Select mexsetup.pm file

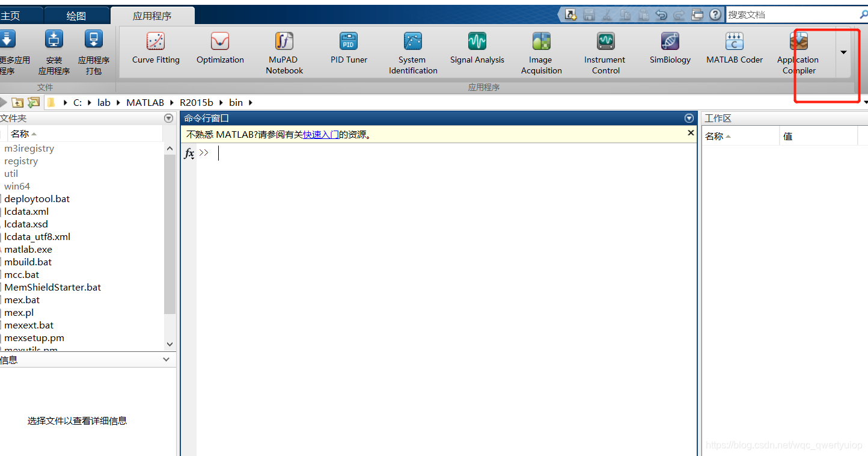pos(34,337)
